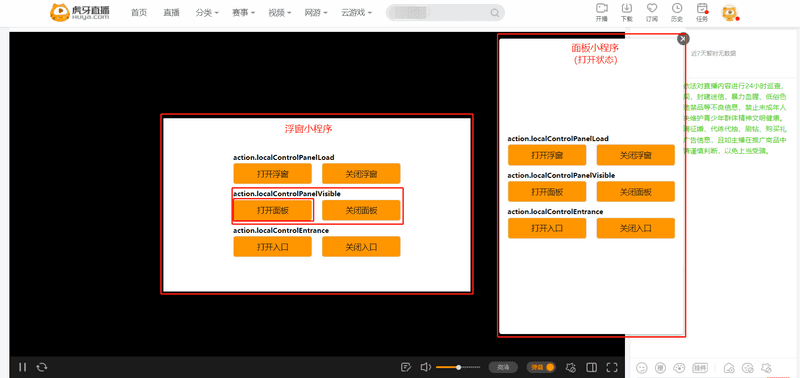Toggle theater mode split-view icon
Image resolution: width=800 pixels, height=378 pixels.
pyautogui.click(x=591, y=367)
